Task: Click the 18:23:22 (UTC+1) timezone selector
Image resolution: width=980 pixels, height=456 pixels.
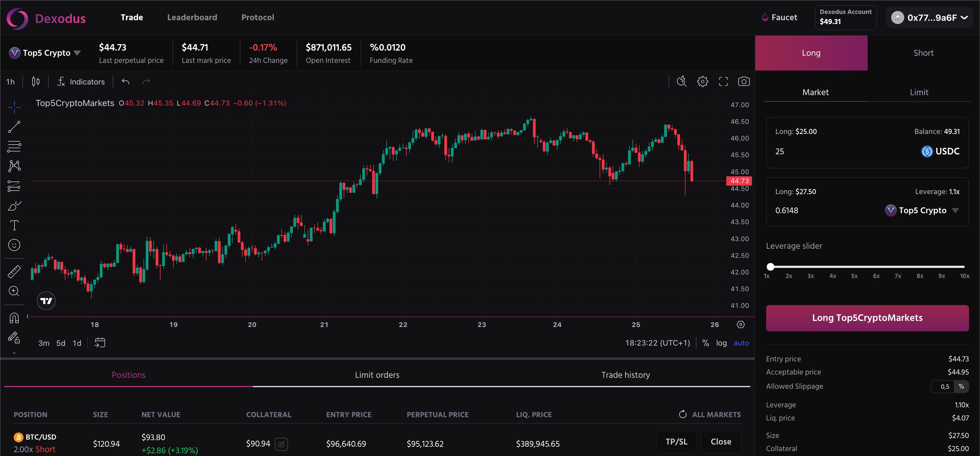Action: click(657, 343)
